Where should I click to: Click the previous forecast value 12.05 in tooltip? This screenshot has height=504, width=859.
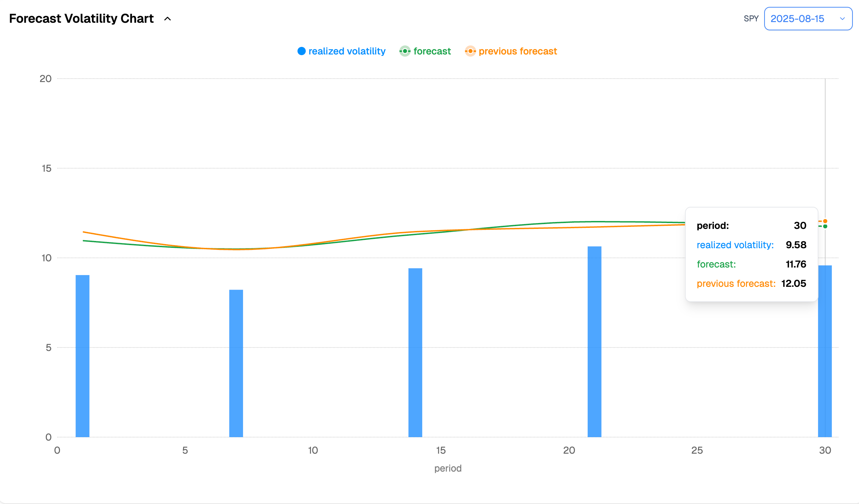[794, 283]
